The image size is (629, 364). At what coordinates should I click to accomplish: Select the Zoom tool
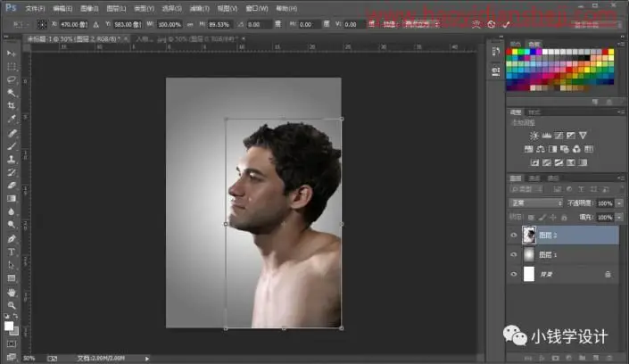[x=12, y=306]
